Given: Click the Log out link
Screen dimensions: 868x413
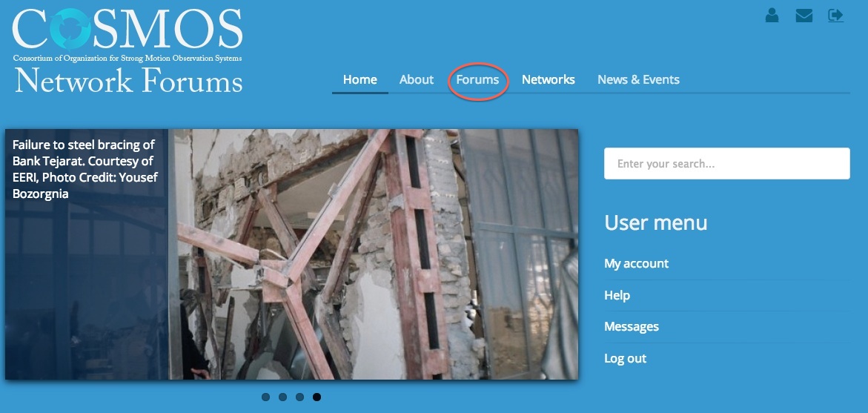Looking at the screenshot, I should (625, 358).
